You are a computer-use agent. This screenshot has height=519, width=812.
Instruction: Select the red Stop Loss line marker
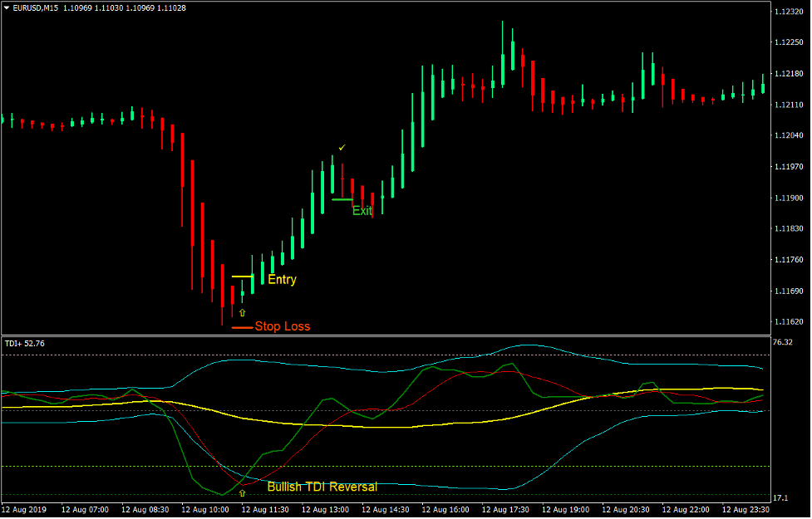[242, 328]
